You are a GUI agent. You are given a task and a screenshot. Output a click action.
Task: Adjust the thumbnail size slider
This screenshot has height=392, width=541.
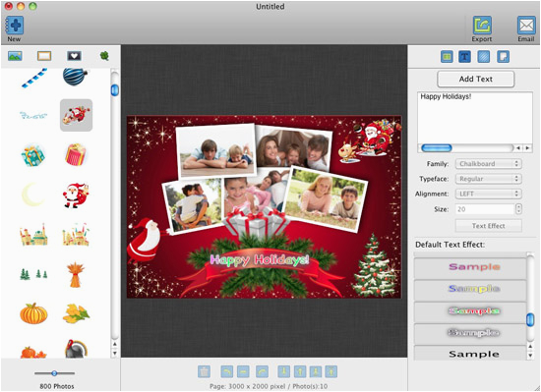[x=54, y=373]
